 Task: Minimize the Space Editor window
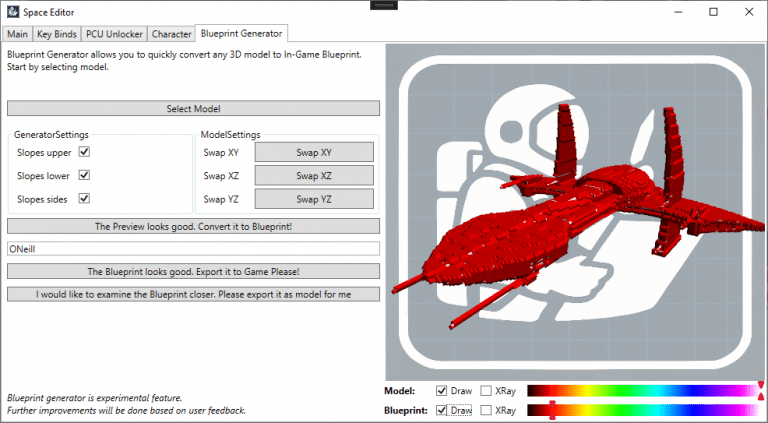click(678, 12)
